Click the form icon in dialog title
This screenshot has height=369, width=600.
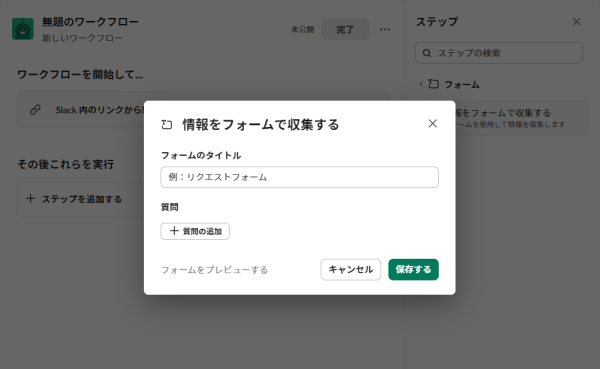click(x=167, y=124)
